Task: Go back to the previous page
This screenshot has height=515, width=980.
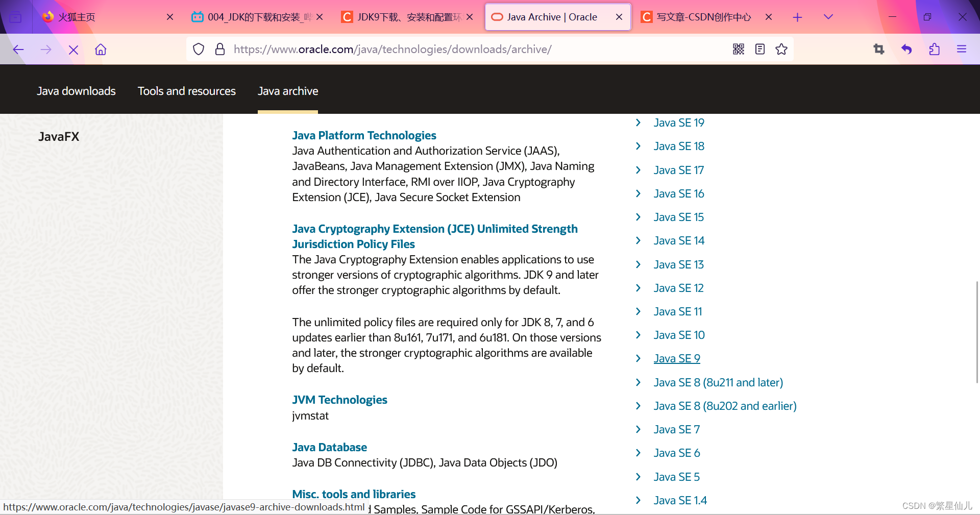Action: pyautogui.click(x=18, y=50)
